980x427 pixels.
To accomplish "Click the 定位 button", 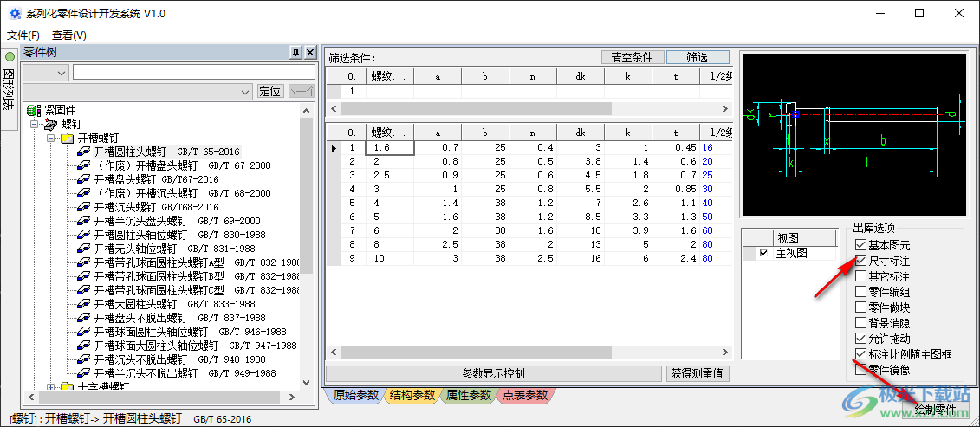I will point(270,91).
